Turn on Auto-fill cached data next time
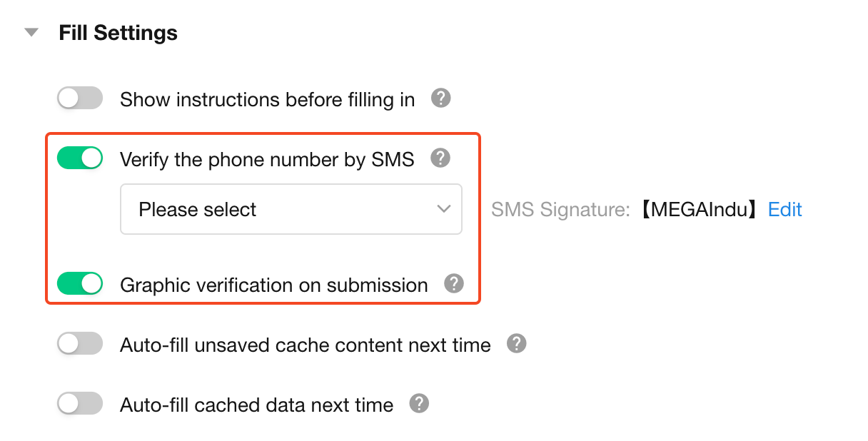The image size is (868, 441). [x=80, y=405]
